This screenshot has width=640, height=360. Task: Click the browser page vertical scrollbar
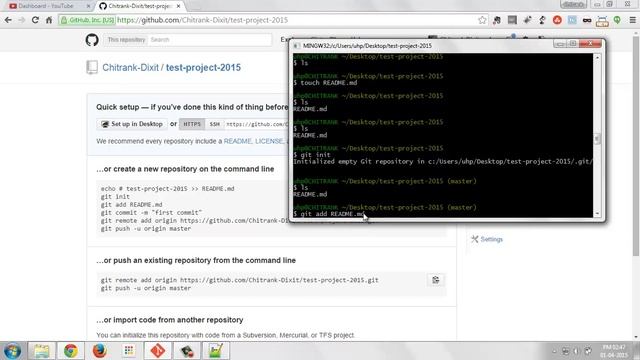pyautogui.click(x=636, y=147)
